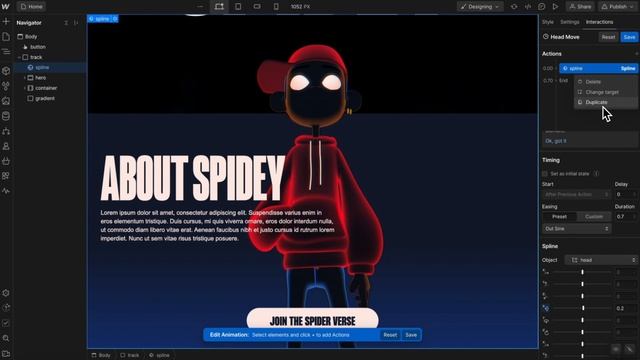Image resolution: width=640 pixels, height=360 pixels.
Task: Open the code export icon in top bar
Action: pos(528,7)
